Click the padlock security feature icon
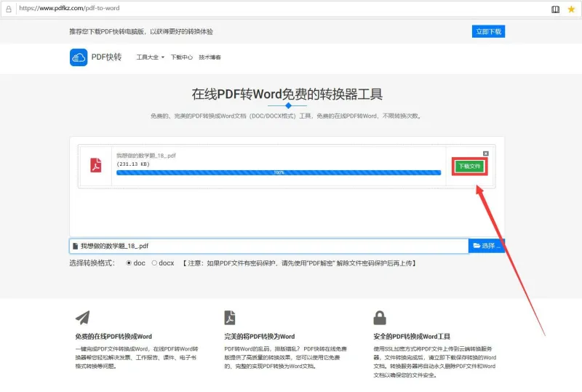This screenshot has height=392, width=582. 380,318
